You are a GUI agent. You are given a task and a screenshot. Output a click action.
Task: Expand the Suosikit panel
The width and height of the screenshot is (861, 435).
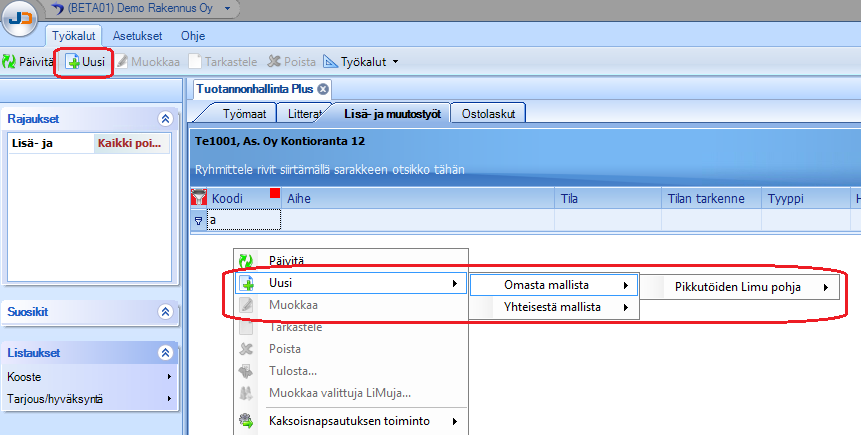coord(165,311)
